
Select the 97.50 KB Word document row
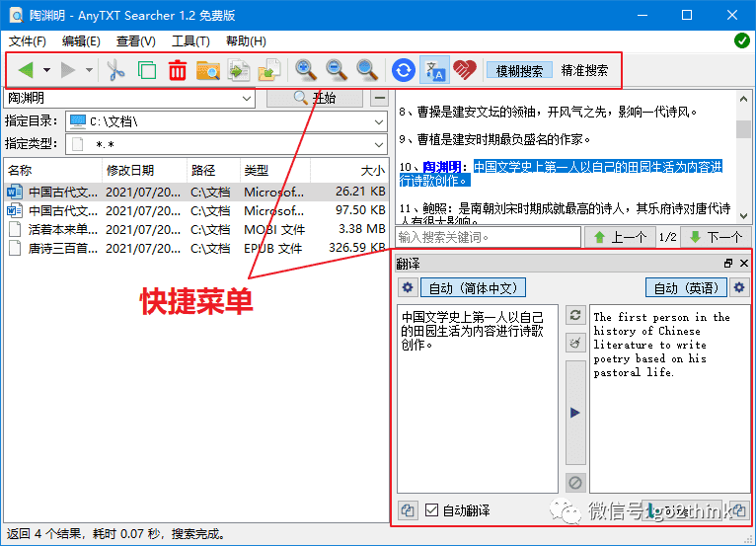[x=195, y=210]
